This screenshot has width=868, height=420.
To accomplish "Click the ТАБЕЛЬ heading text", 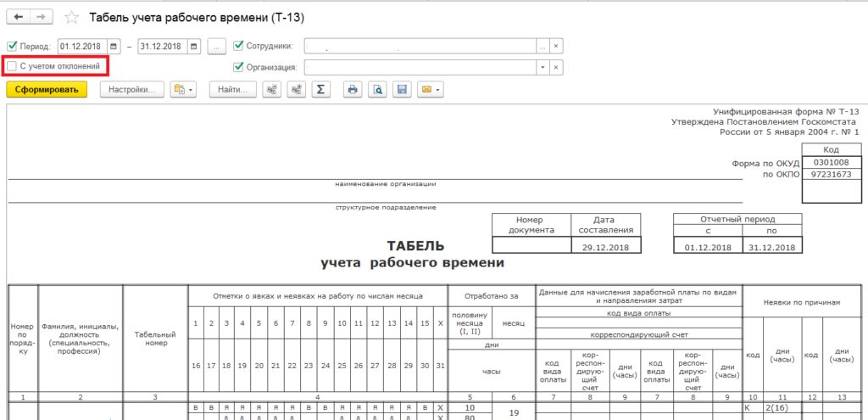I will pos(415,245).
